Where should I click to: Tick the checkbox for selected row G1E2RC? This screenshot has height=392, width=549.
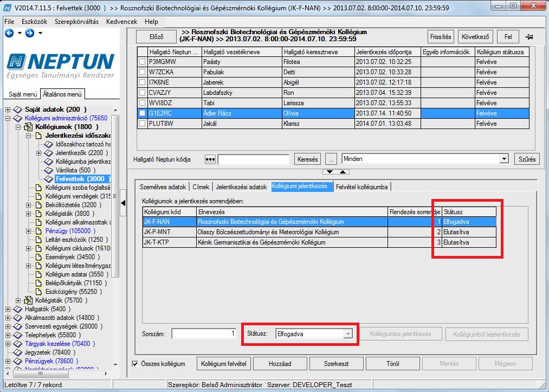click(142, 113)
